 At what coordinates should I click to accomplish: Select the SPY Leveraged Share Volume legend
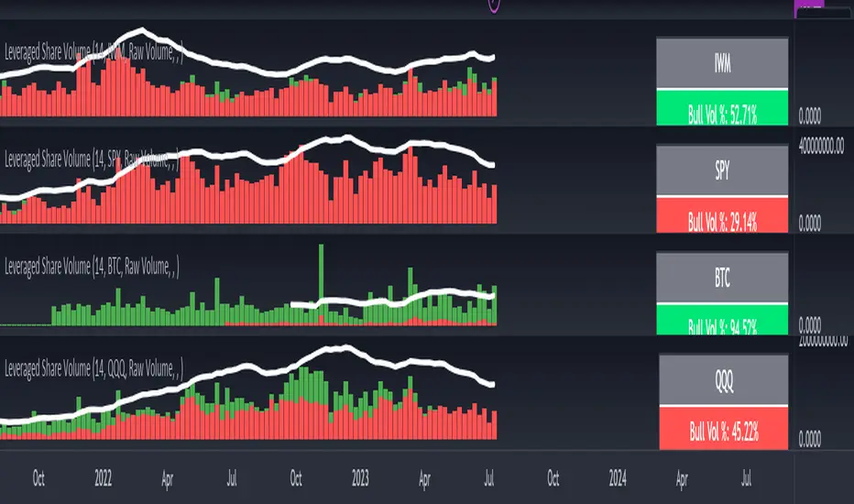(x=92, y=159)
